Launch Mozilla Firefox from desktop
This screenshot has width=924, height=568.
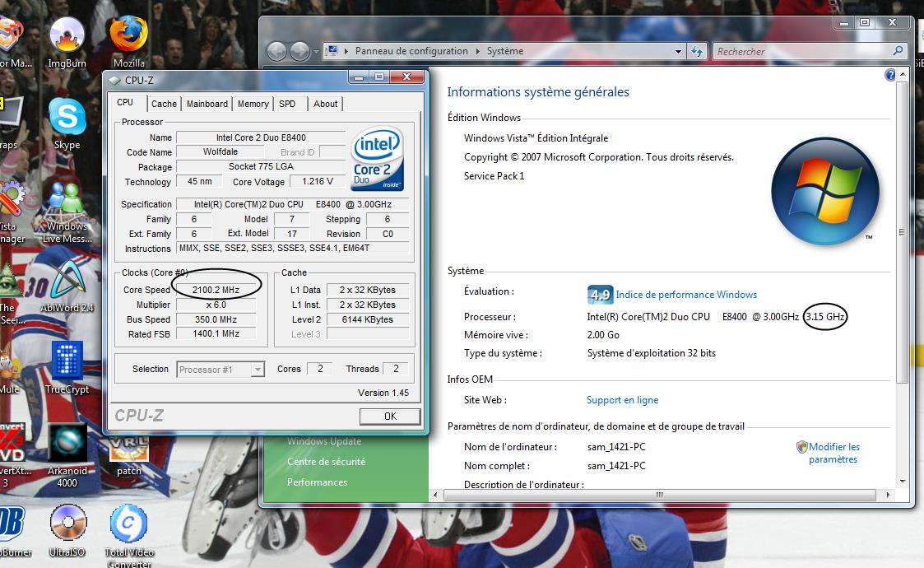[x=129, y=37]
